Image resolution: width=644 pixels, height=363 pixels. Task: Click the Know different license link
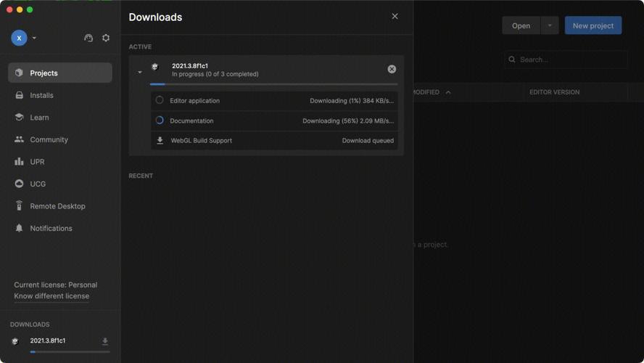click(x=51, y=296)
